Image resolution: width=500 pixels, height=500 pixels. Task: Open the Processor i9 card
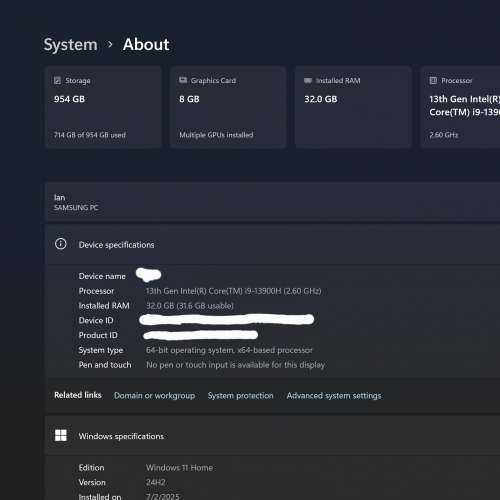pos(460,107)
